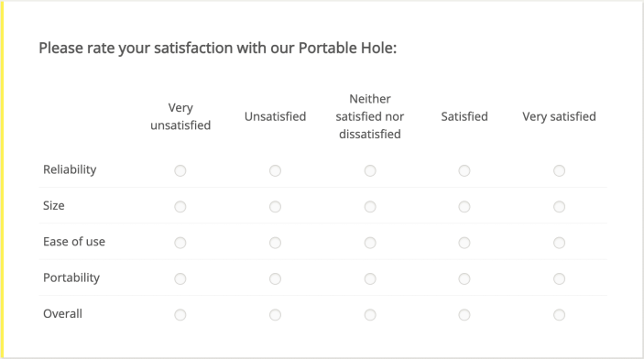This screenshot has width=644, height=359.
Task: Select Satisfied for Overall
Action: (464, 315)
